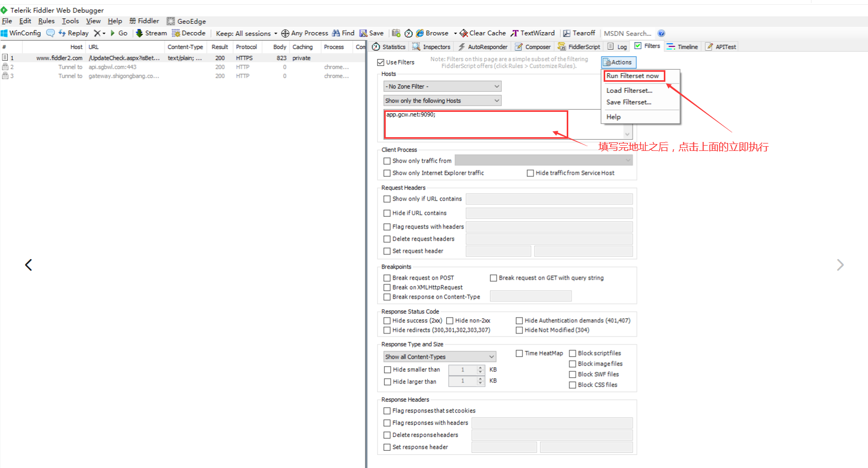Open WinConfig from the toolbar
Image resolution: width=868 pixels, height=468 pixels.
(x=21, y=33)
